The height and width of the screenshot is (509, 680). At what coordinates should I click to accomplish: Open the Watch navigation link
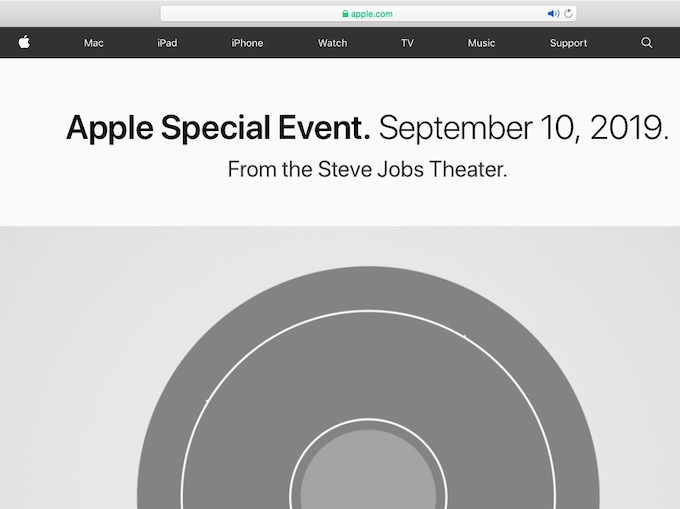tap(332, 43)
